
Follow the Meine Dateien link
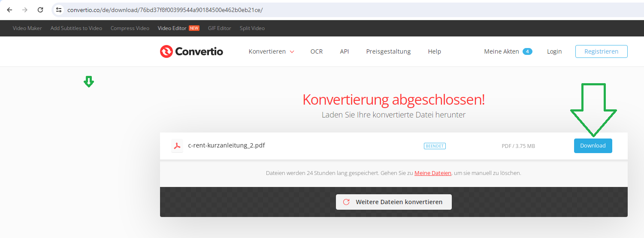pyautogui.click(x=432, y=173)
